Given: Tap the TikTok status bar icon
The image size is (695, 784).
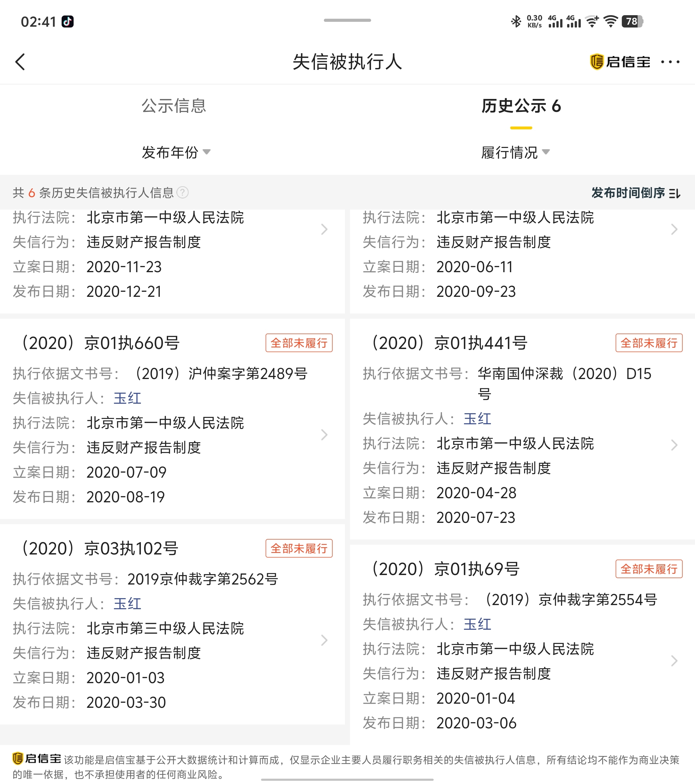Looking at the screenshot, I should pos(68,21).
